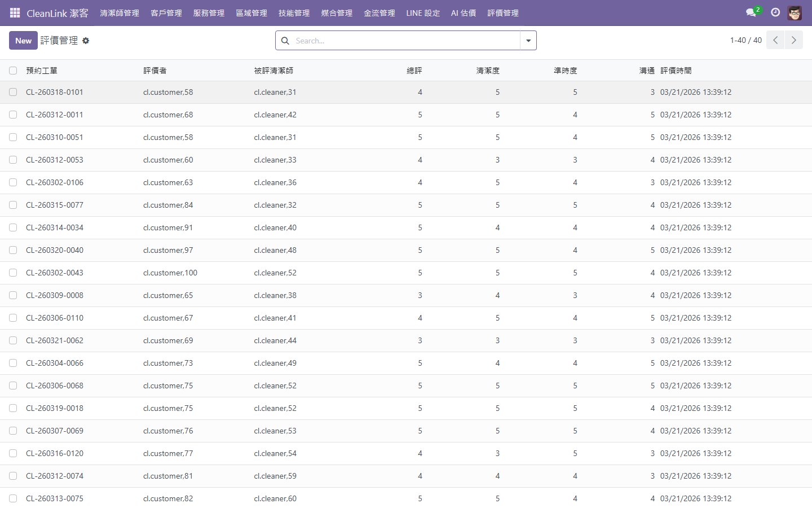
Task: Open the main apps grid menu
Action: point(15,12)
